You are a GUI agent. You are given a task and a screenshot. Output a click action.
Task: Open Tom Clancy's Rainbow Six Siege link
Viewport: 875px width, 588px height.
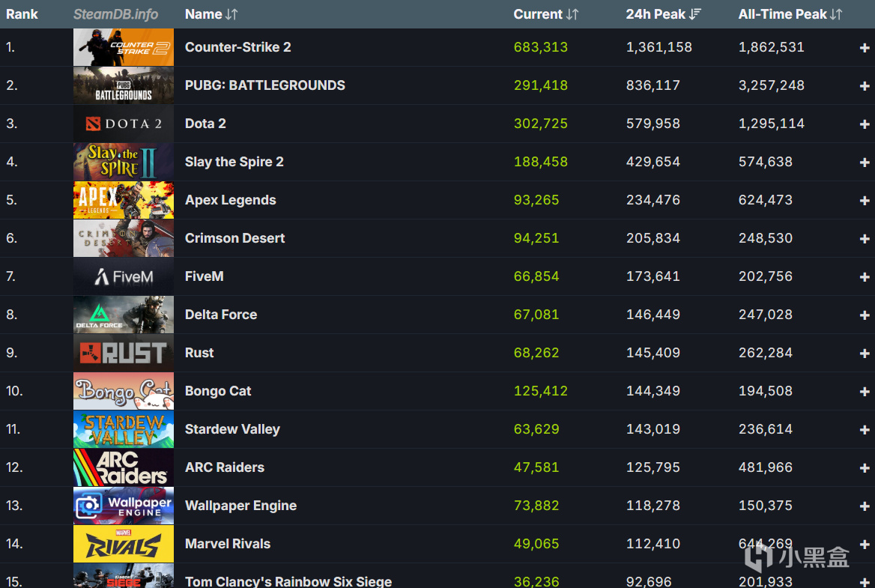(x=288, y=581)
